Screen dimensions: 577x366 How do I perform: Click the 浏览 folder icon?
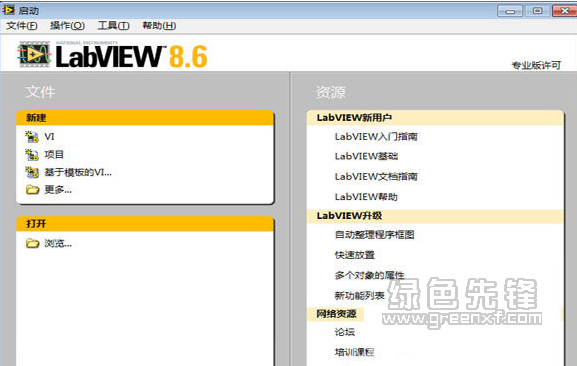pyautogui.click(x=32, y=244)
